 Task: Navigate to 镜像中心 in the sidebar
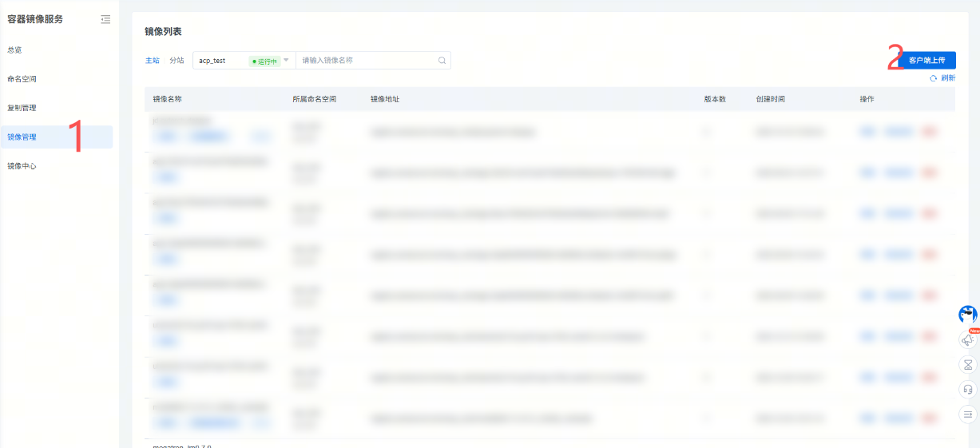(x=22, y=166)
